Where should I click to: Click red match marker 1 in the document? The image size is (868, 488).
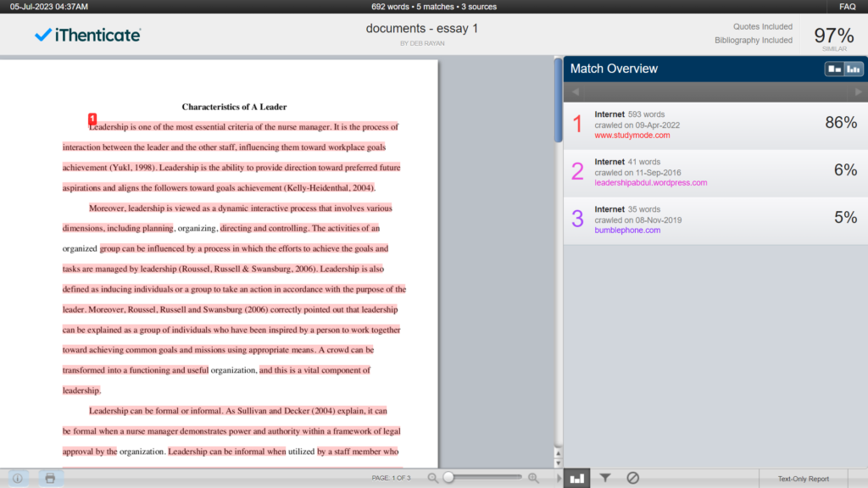(x=92, y=119)
